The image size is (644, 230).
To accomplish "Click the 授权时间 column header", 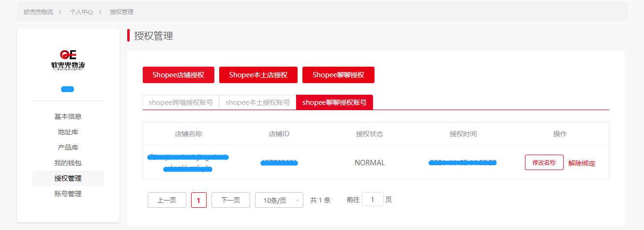I will coord(463,134).
